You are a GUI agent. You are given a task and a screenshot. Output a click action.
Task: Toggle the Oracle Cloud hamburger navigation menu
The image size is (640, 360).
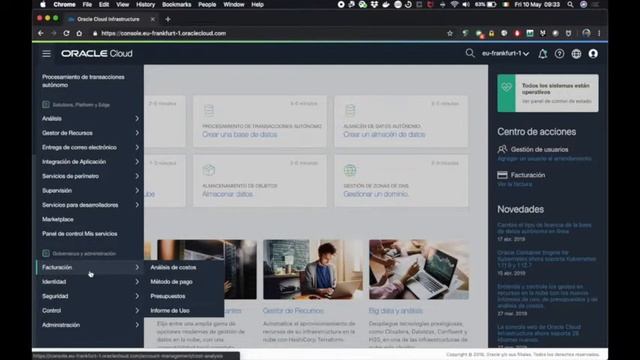coord(47,53)
